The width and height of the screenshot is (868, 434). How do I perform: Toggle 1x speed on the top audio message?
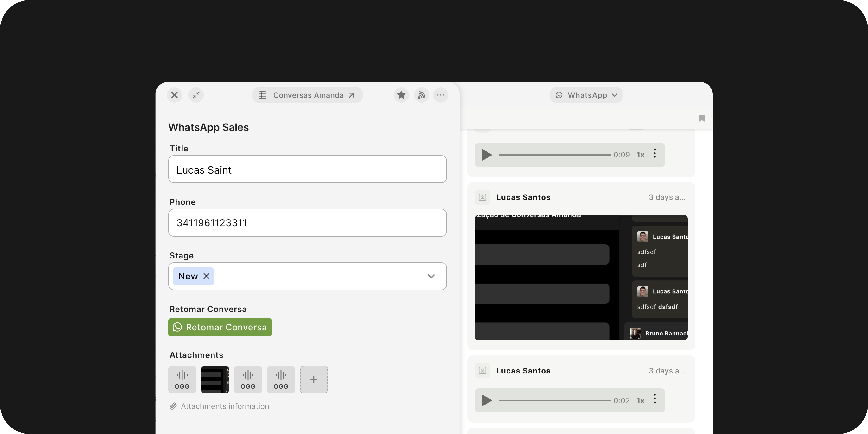pos(641,155)
